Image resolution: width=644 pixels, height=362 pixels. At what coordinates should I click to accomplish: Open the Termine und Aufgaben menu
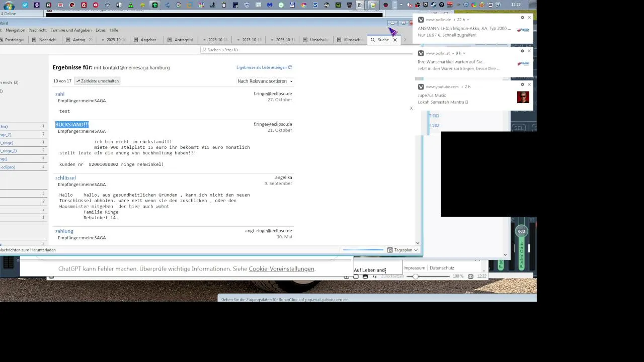[71, 30]
